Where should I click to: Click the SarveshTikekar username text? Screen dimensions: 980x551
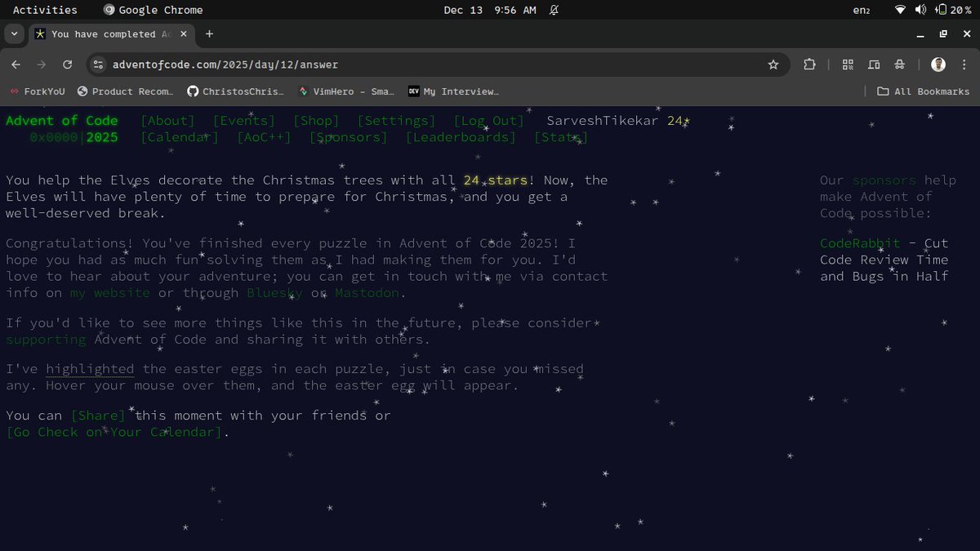(x=603, y=121)
